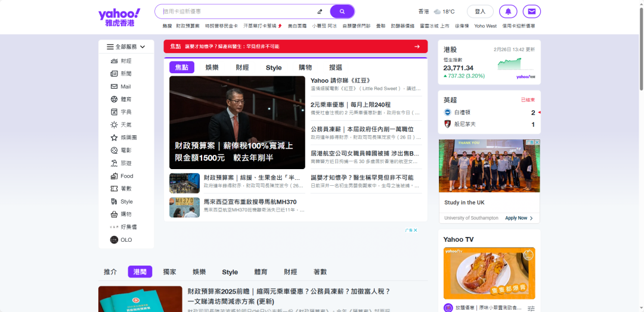644x312 pixels.
Task: Click the pencil icon in search box
Action: pos(320,11)
